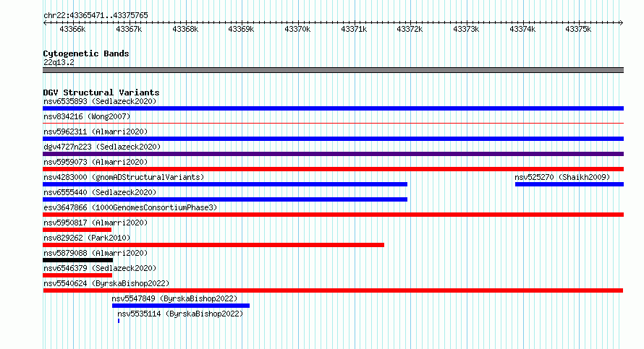Click the 43372k ruler tick label
Viewport: 644px width, 349px height.
[x=410, y=30]
